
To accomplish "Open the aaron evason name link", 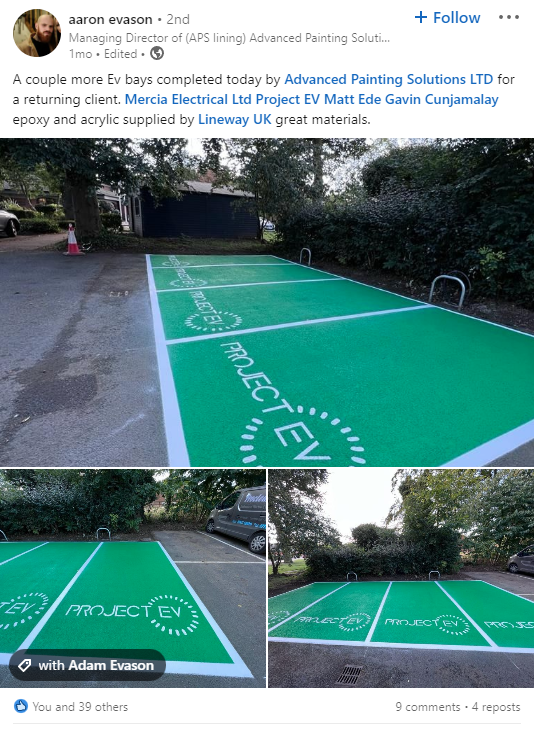I will (111, 19).
